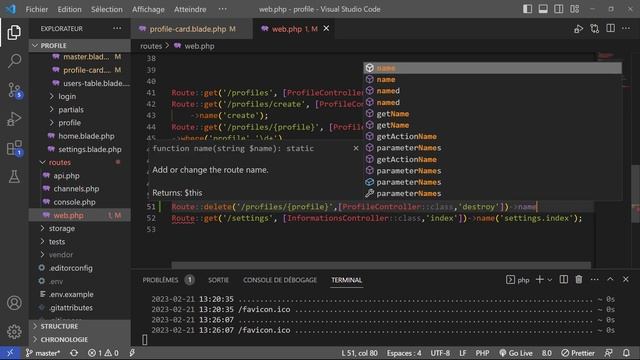Screen dimensions: 640x360
Task: Open the Affichage menu
Action: [x=148, y=9]
